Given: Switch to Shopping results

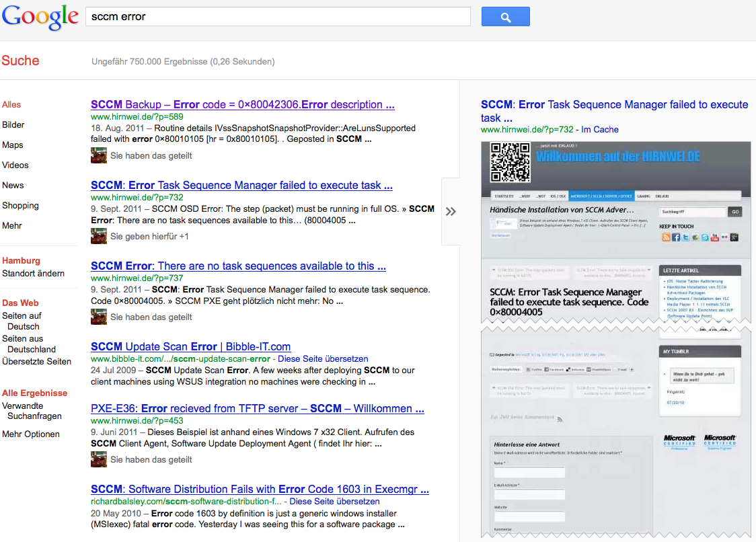Looking at the screenshot, I should (20, 205).
